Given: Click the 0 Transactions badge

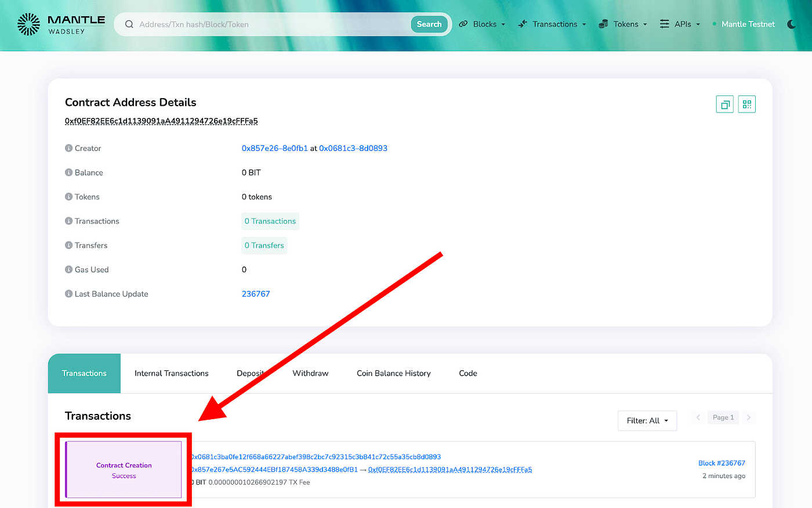Looking at the screenshot, I should [270, 221].
